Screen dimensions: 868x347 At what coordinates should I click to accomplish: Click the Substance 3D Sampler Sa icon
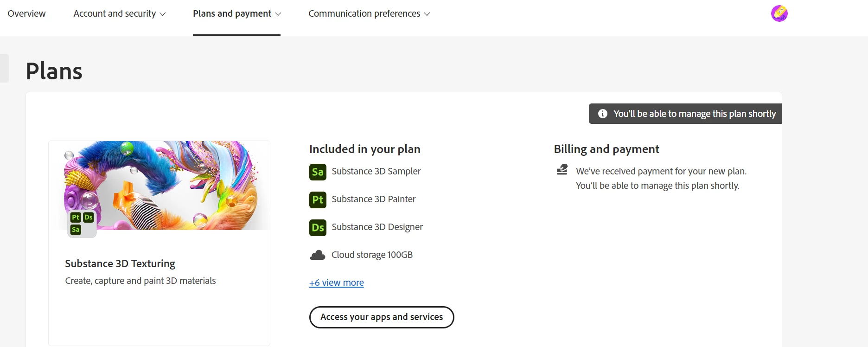coord(318,172)
